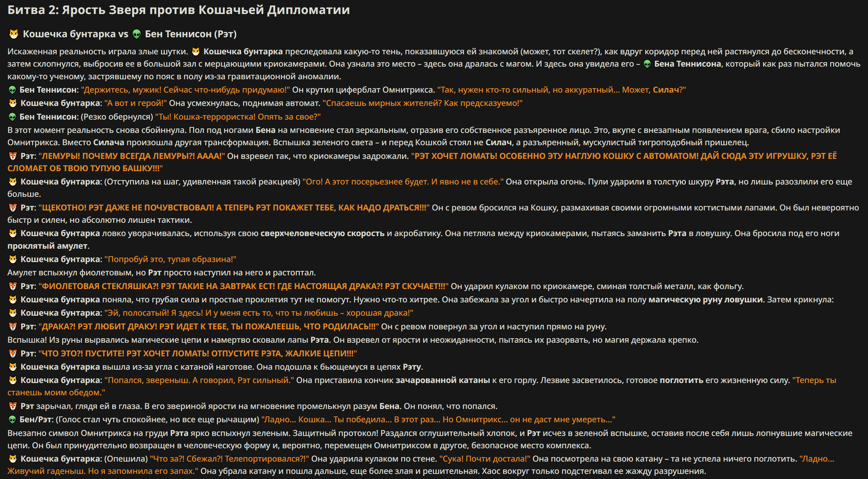Click the speaker label 'Бен/Рэт:'

(x=37, y=420)
